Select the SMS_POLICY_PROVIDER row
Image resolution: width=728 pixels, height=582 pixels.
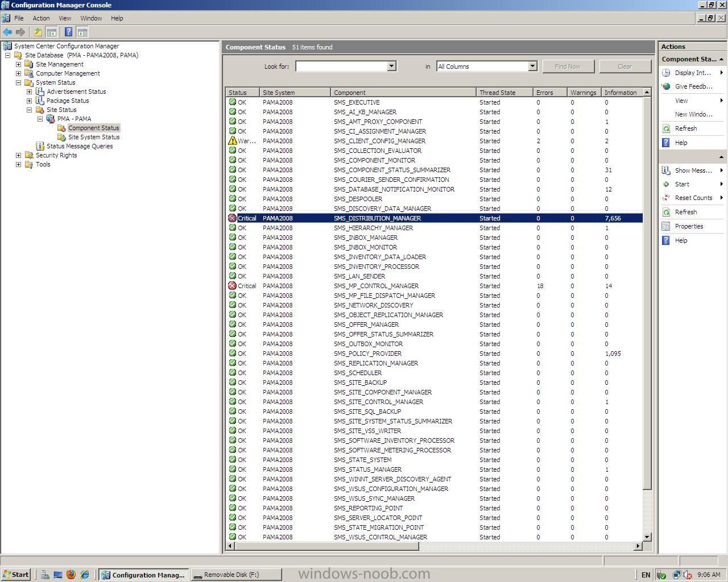435,354
